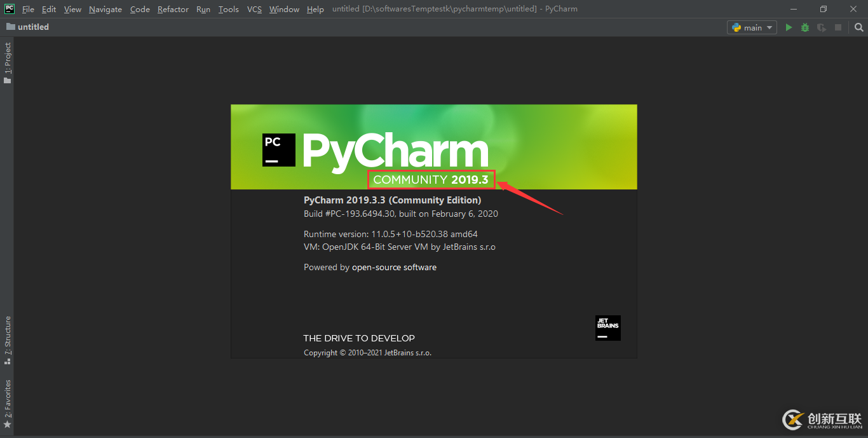Close the PyCharm window
This screenshot has width=868, height=438.
tap(853, 9)
